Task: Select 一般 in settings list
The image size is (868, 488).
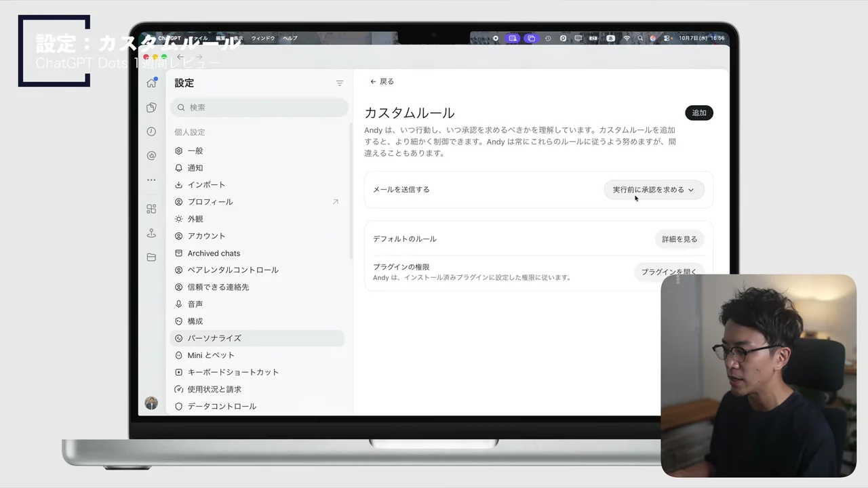Action: tap(257, 151)
